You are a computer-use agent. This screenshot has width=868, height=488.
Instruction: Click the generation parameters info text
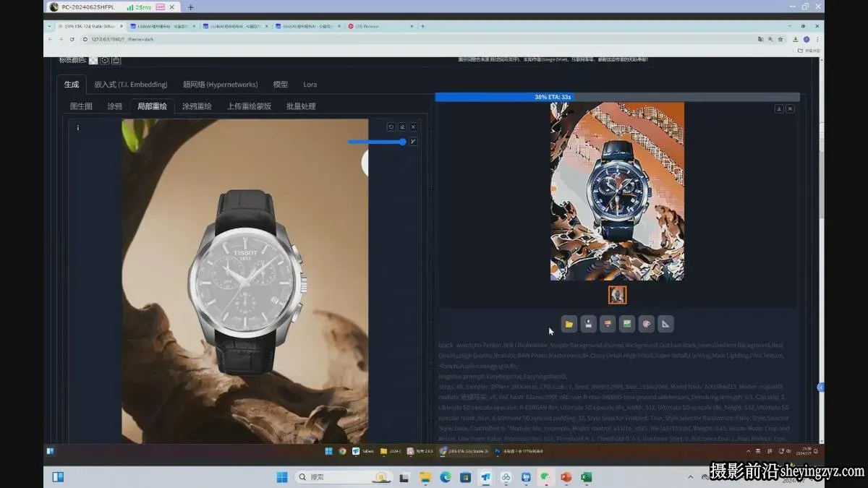(x=615, y=390)
